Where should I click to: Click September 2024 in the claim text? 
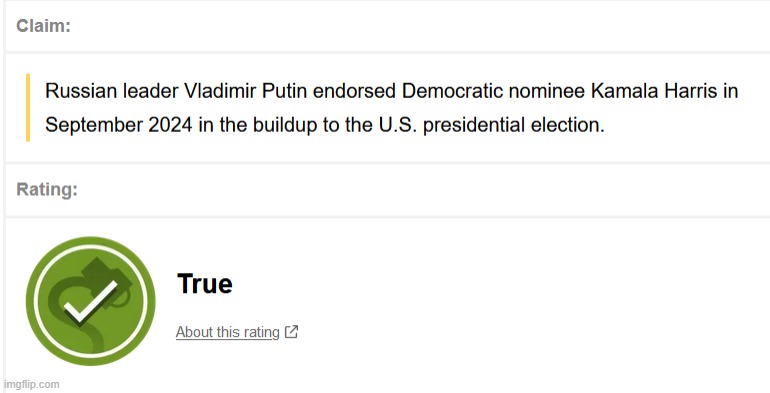pos(119,125)
